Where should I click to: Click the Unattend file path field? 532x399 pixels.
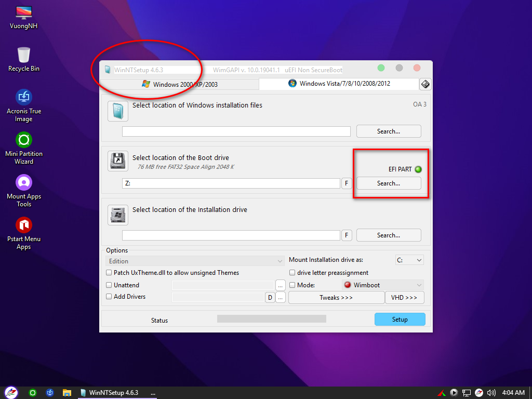(x=223, y=285)
